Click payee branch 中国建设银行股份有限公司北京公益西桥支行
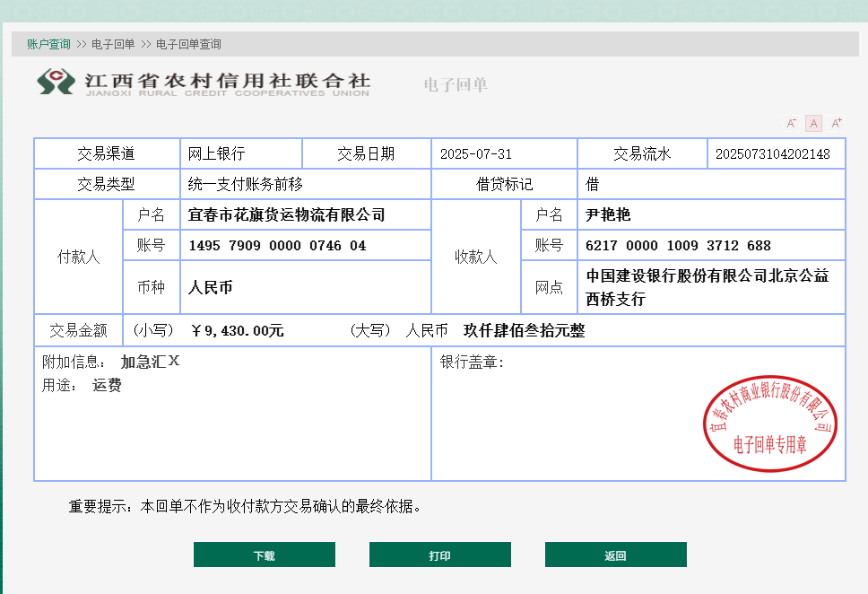Image resolution: width=868 pixels, height=594 pixels. (x=707, y=287)
